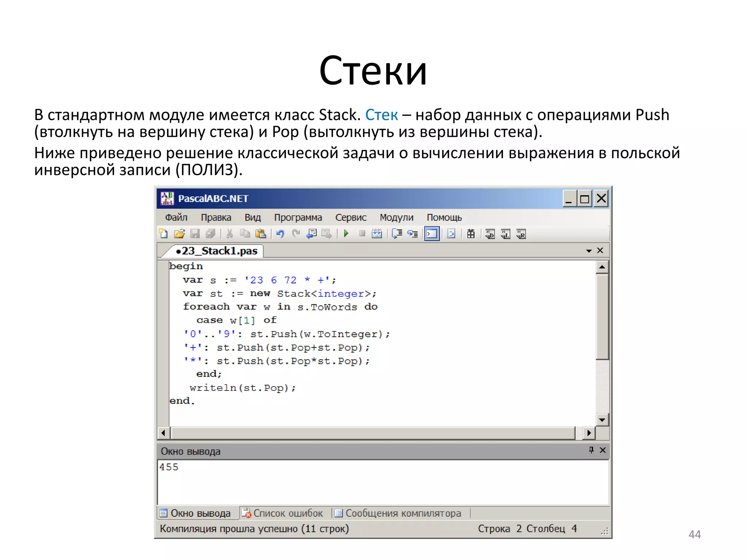This screenshot has height=560, width=747.
Task: Click the Step Over debug icon
Action: click(397, 234)
